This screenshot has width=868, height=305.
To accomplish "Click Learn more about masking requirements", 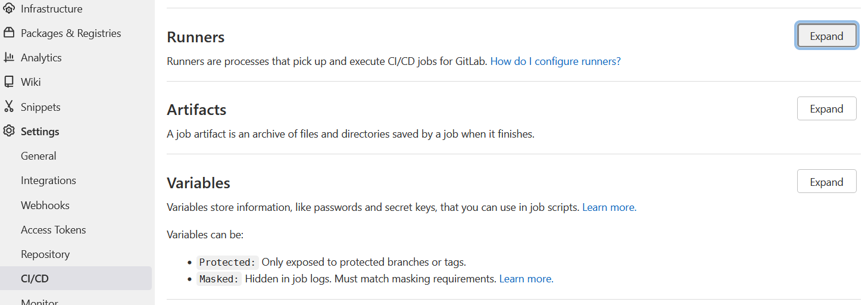I will point(526,279).
